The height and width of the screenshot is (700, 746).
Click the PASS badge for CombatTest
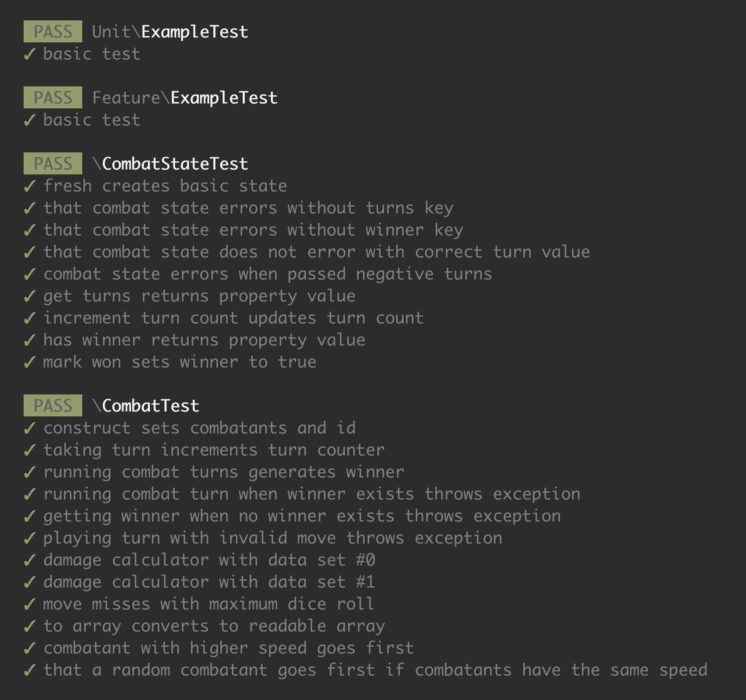click(x=53, y=406)
